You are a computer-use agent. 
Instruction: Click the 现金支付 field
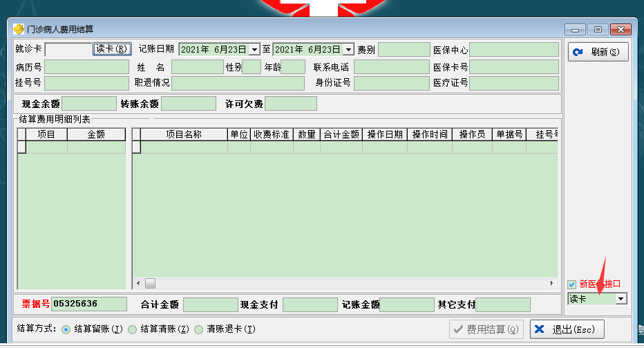click(310, 305)
